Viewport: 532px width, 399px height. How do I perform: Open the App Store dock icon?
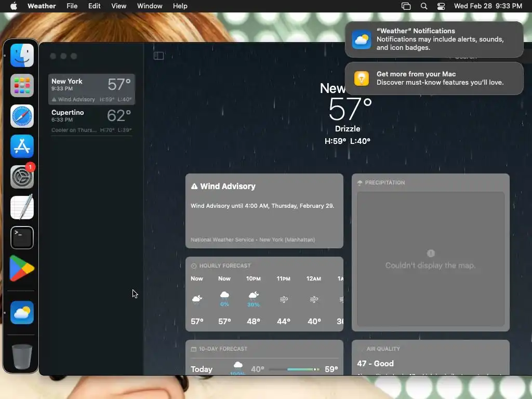pos(22,146)
